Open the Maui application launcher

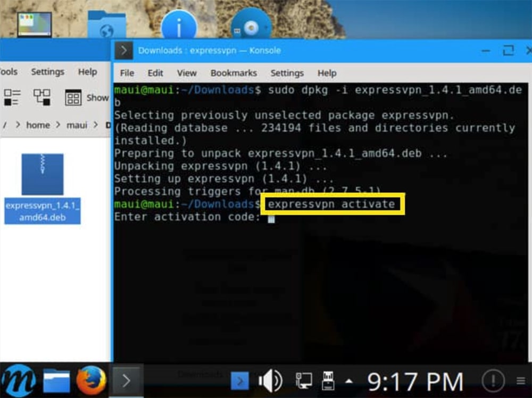click(x=18, y=381)
